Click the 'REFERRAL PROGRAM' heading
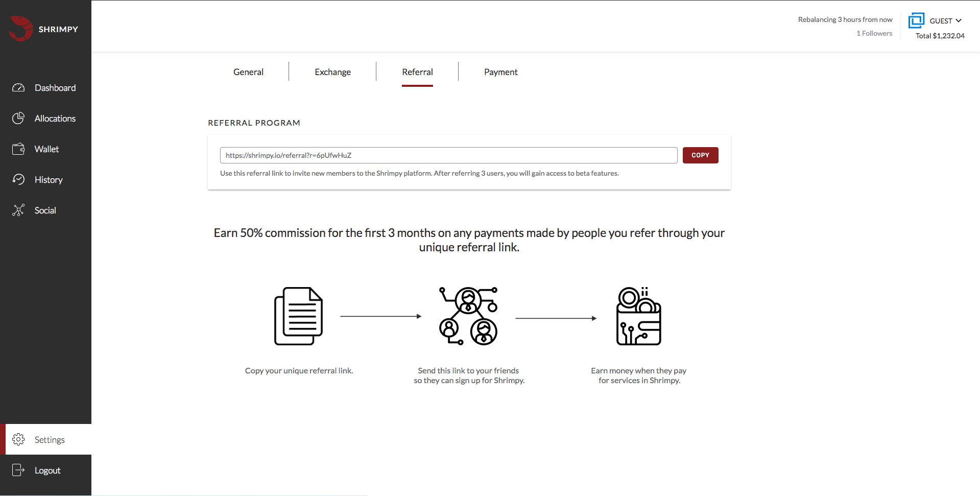This screenshot has height=496, width=980. pyautogui.click(x=254, y=123)
